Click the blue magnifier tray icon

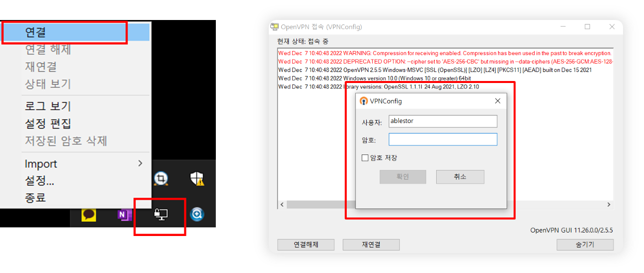[197, 215]
